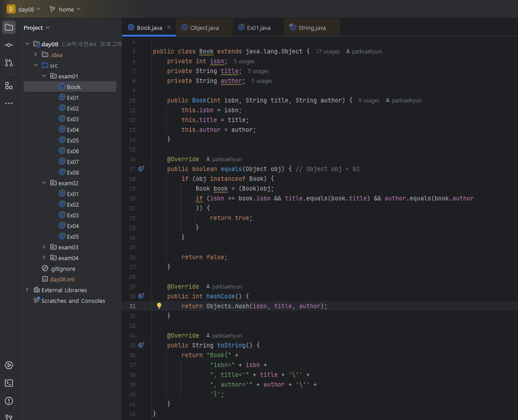This screenshot has width=518, height=420.
Task: Open the home branch dropdown
Action: (66, 9)
